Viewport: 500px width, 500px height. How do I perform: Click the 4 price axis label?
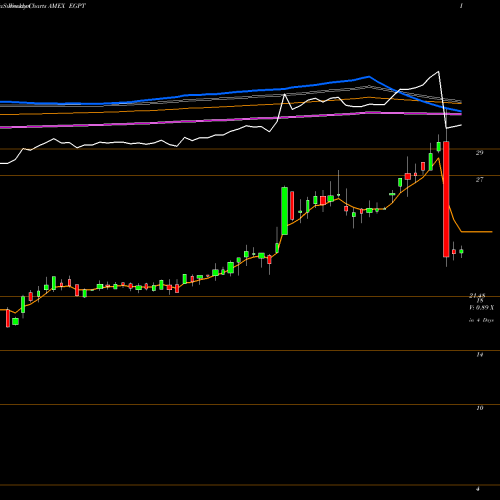(x=478, y=489)
